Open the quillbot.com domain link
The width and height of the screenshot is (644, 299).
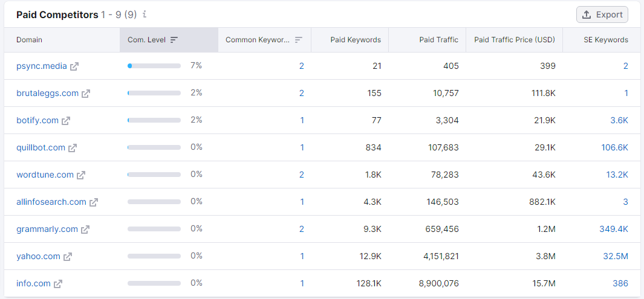(41, 147)
